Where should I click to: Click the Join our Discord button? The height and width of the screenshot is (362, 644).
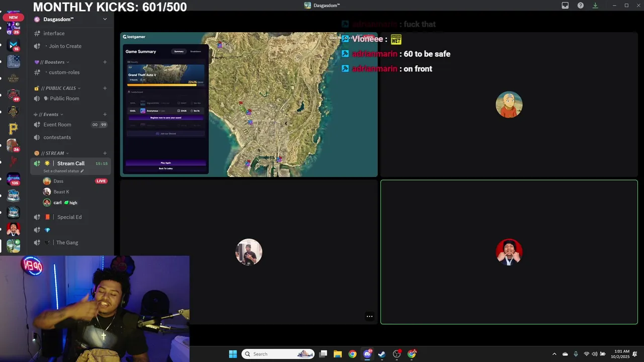point(166,134)
